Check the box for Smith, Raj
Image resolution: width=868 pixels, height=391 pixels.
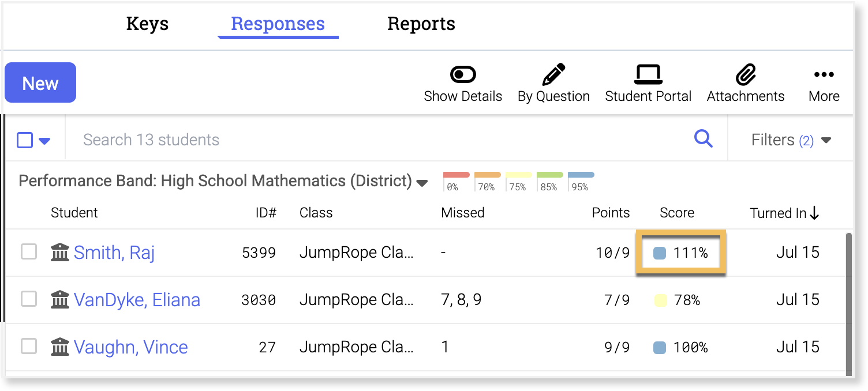click(29, 252)
